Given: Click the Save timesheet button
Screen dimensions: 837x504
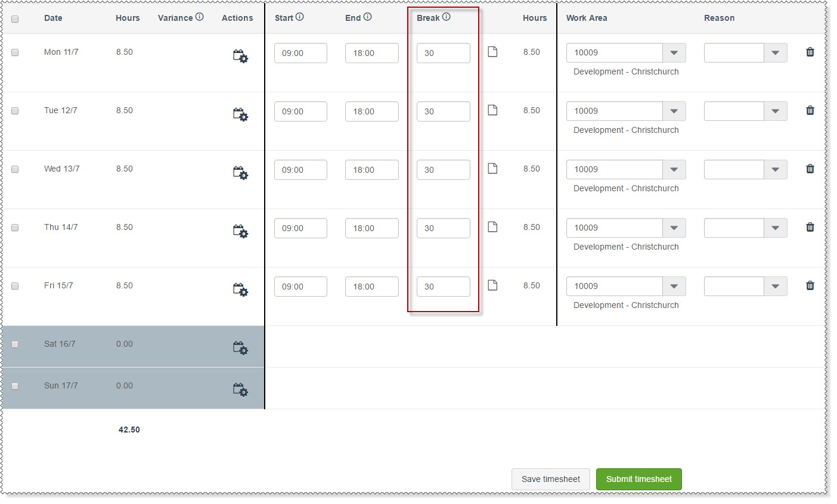Looking at the screenshot, I should (550, 479).
